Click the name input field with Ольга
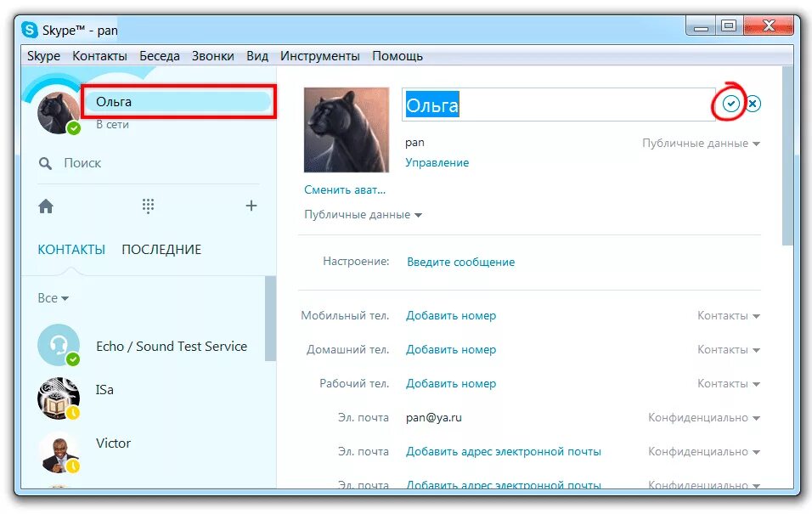This screenshot has height=514, width=812. 559,104
